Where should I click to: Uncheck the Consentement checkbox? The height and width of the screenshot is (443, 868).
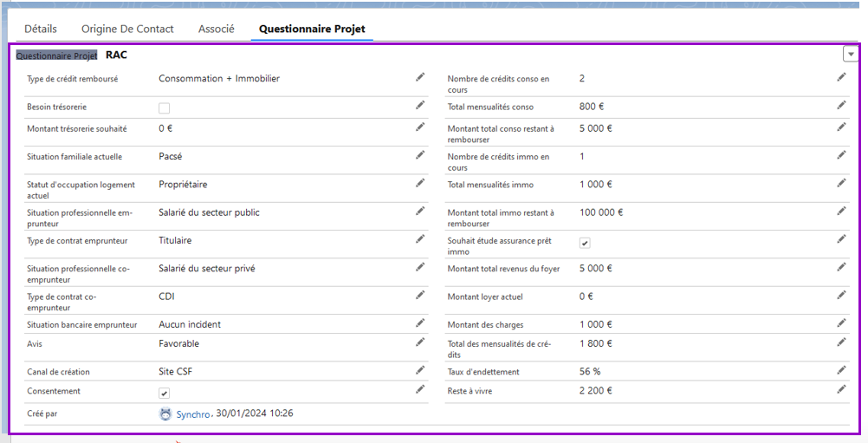tap(164, 393)
